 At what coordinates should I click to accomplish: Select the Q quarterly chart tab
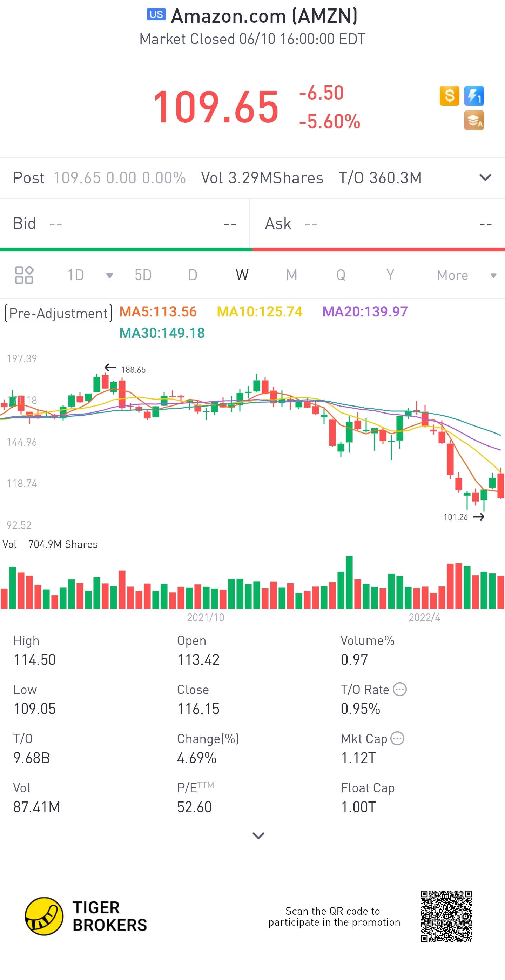(x=341, y=275)
